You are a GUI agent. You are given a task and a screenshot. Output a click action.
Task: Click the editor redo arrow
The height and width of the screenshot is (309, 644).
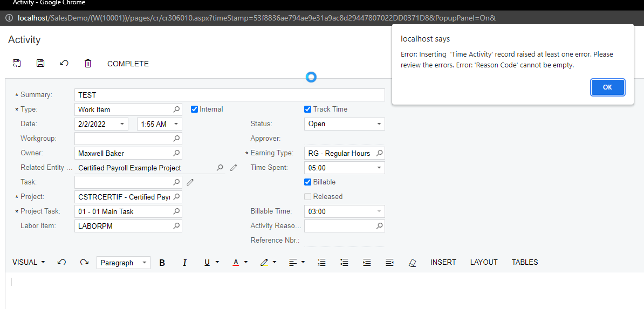coord(84,262)
